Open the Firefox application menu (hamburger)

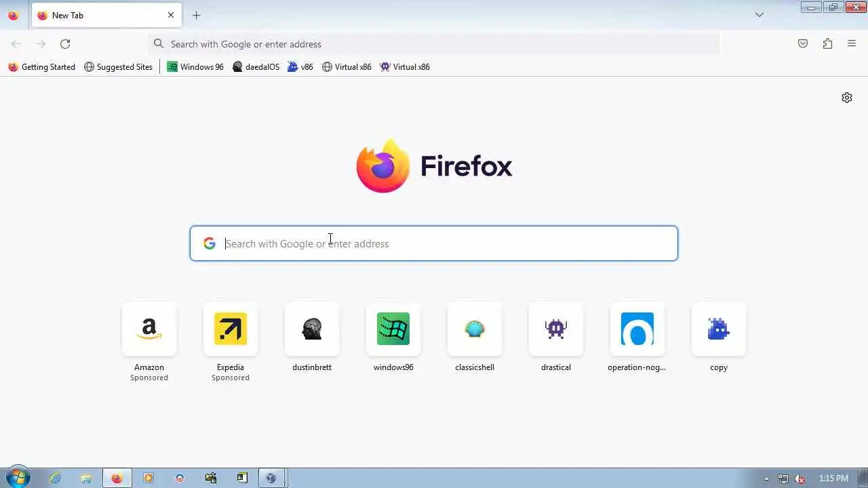pyautogui.click(x=852, y=43)
